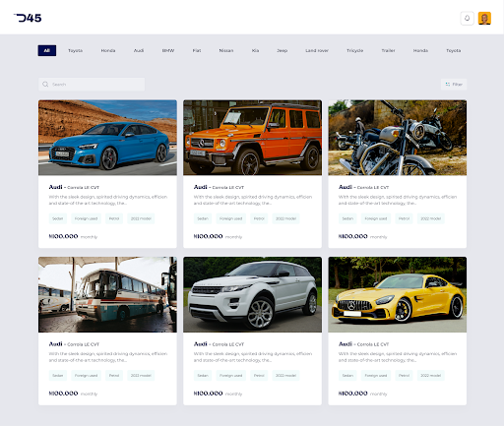This screenshot has height=426, width=504.
Task: Open notifications with the bell icon
Action: pyautogui.click(x=467, y=18)
